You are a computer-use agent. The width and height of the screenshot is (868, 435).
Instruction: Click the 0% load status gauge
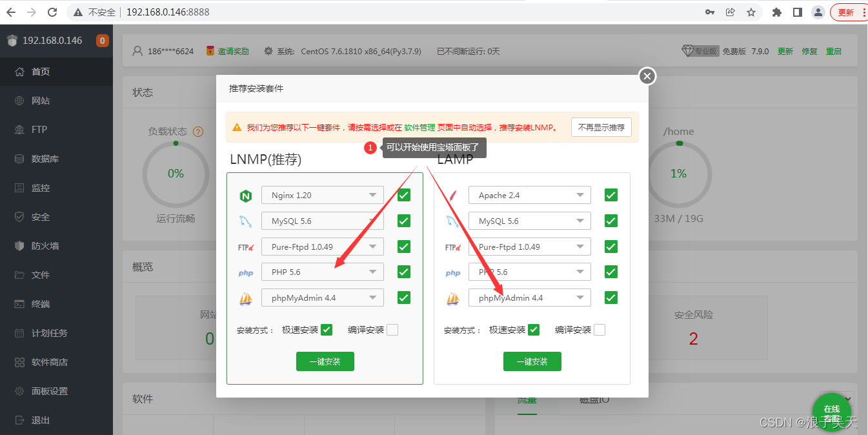pyautogui.click(x=176, y=174)
